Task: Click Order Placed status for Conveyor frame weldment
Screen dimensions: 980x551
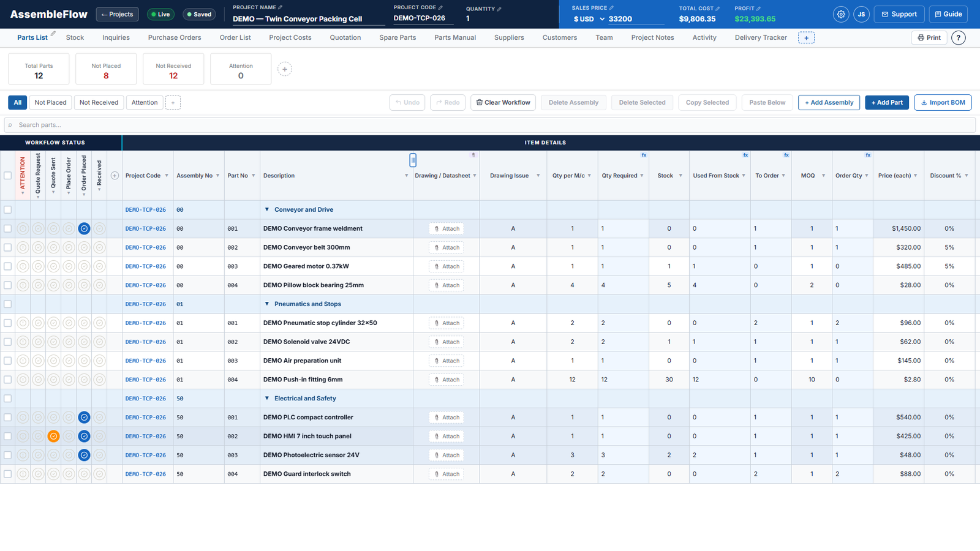Action: 84,228
